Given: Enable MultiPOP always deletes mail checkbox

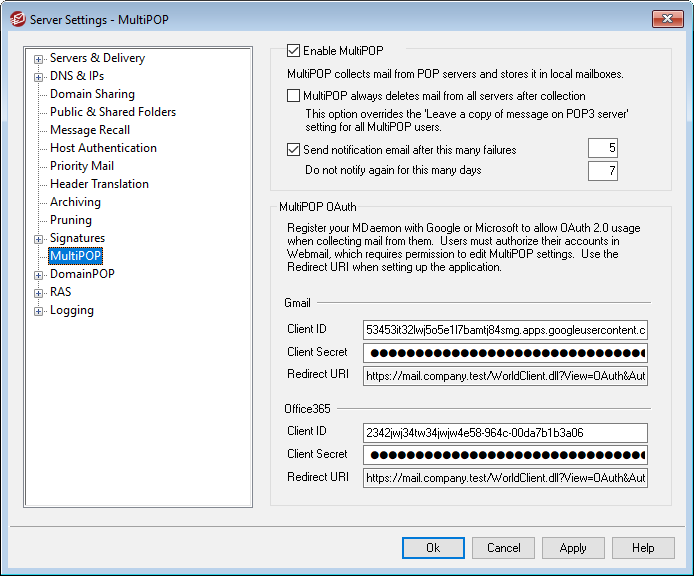Looking at the screenshot, I should tap(294, 96).
